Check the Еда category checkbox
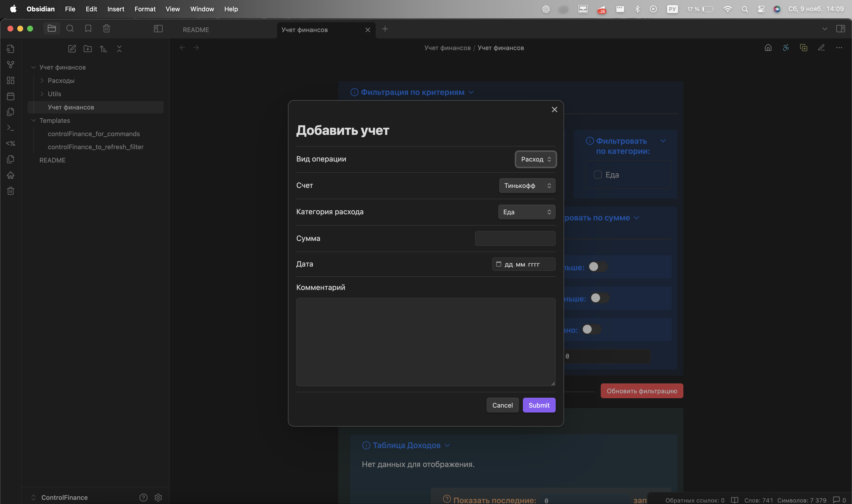This screenshot has width=852, height=504. coord(598,175)
